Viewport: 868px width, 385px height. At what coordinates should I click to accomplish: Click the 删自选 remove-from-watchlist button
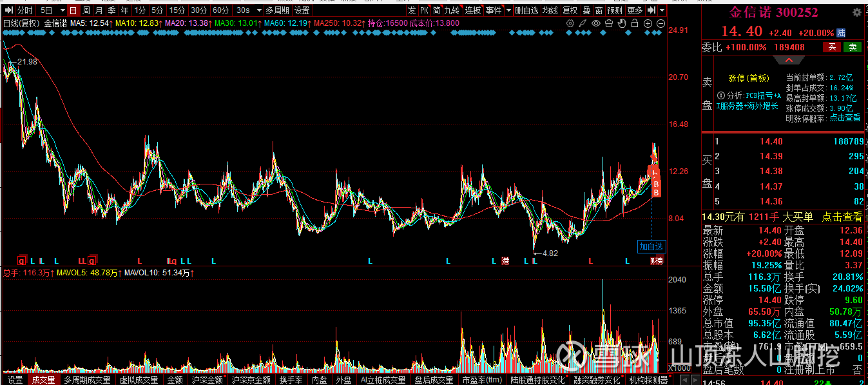(x=526, y=10)
